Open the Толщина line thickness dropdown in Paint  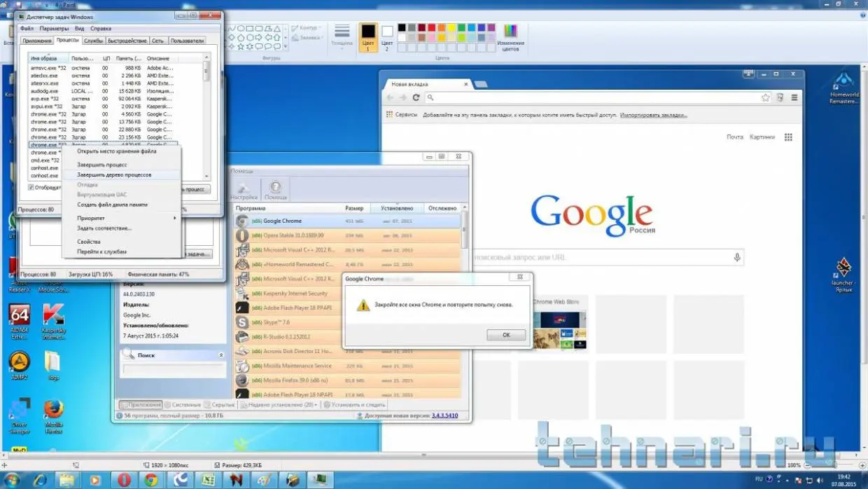pos(342,36)
